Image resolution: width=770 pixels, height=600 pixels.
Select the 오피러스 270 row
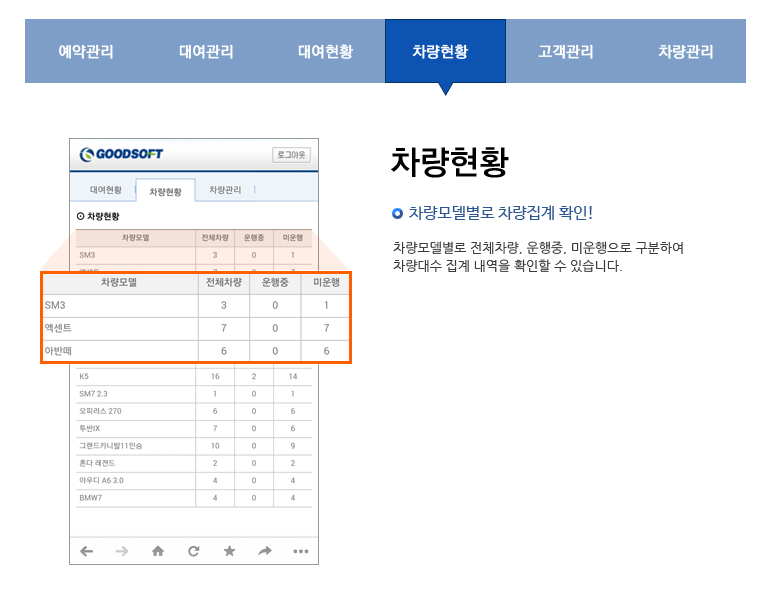point(194,411)
